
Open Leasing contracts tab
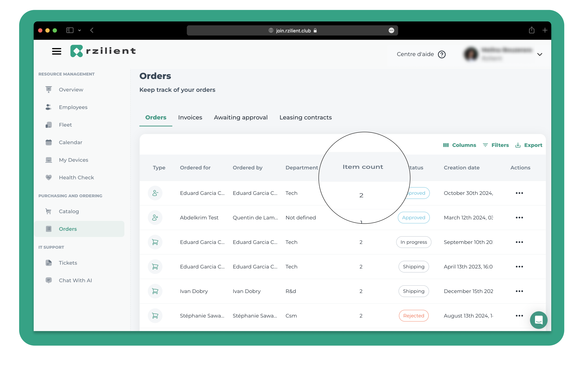click(305, 117)
